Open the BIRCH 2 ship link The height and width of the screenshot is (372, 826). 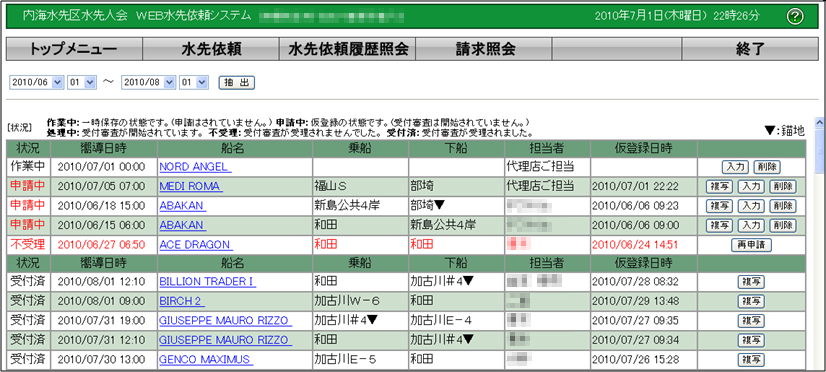(182, 301)
